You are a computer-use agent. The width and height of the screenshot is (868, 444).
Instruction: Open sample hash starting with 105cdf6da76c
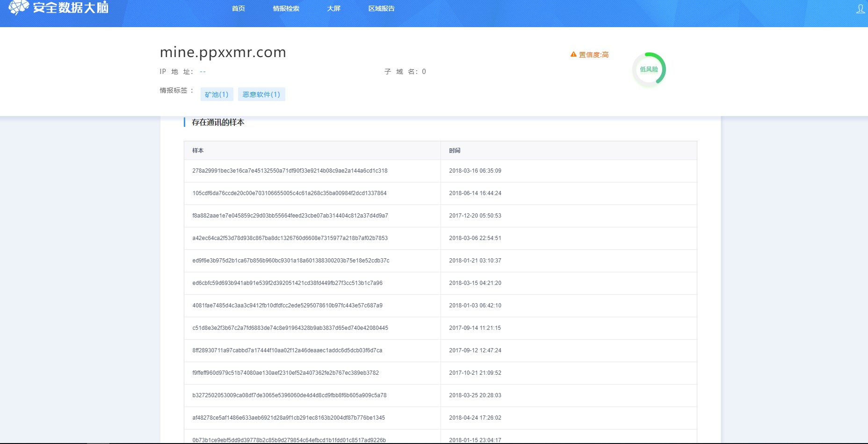click(x=289, y=193)
